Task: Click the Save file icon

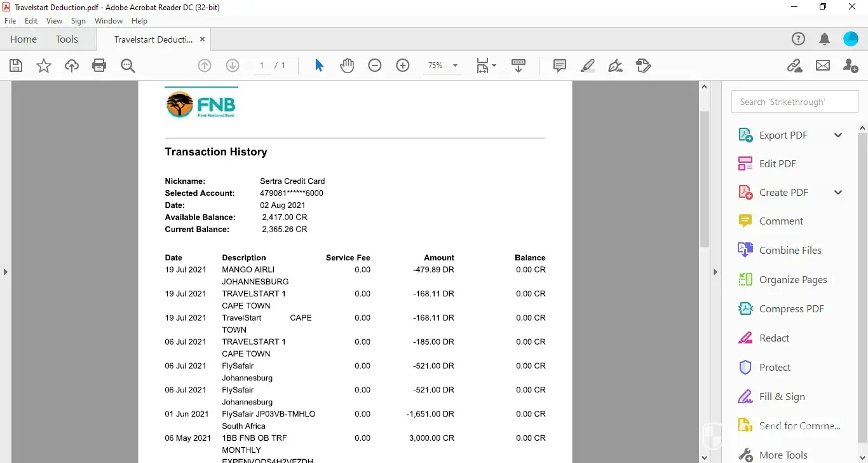Action: (x=16, y=66)
